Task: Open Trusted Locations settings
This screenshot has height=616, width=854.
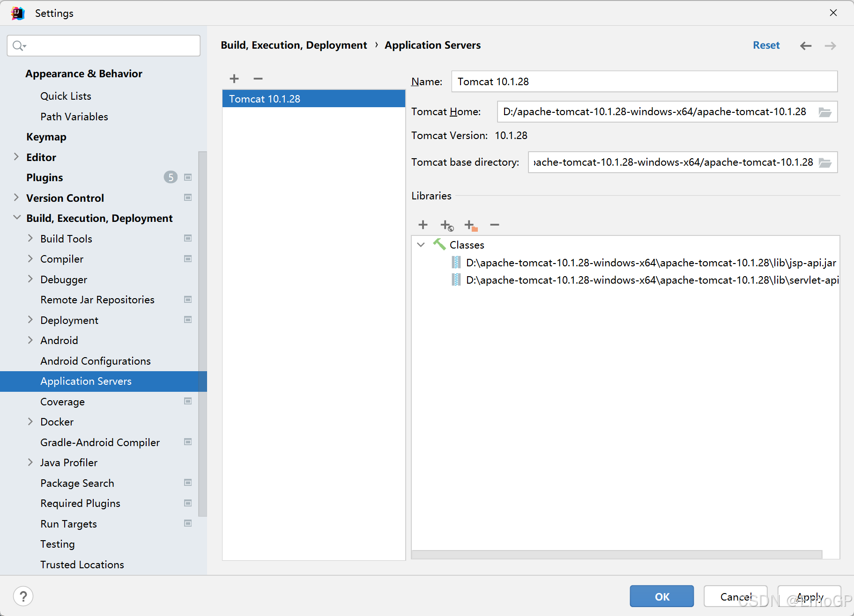Action: 82,565
